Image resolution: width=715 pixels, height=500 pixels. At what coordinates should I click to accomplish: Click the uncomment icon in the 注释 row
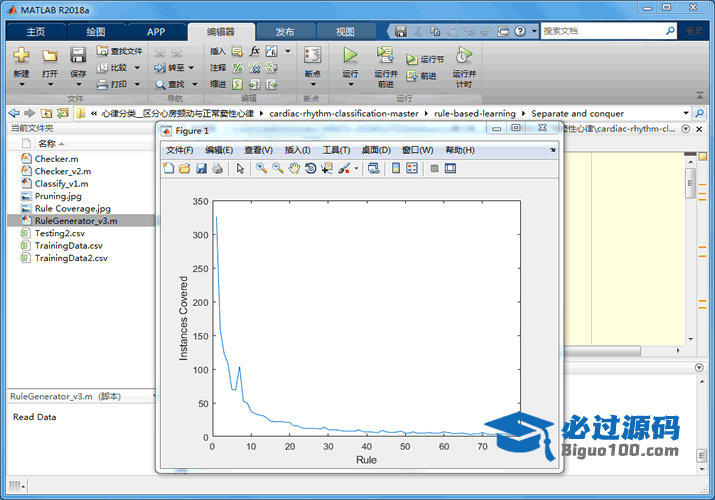[254, 68]
